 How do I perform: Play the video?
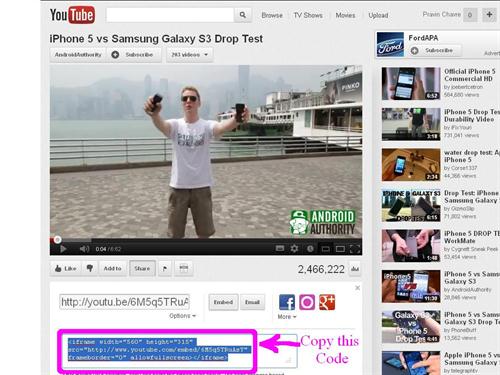pyautogui.click(x=63, y=249)
